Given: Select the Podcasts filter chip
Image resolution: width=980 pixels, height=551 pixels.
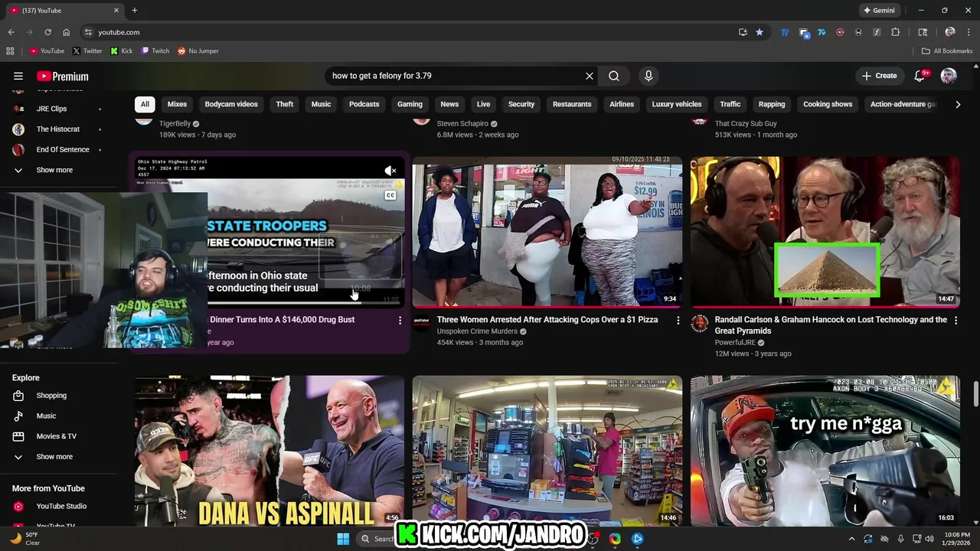Looking at the screenshot, I should pyautogui.click(x=364, y=104).
